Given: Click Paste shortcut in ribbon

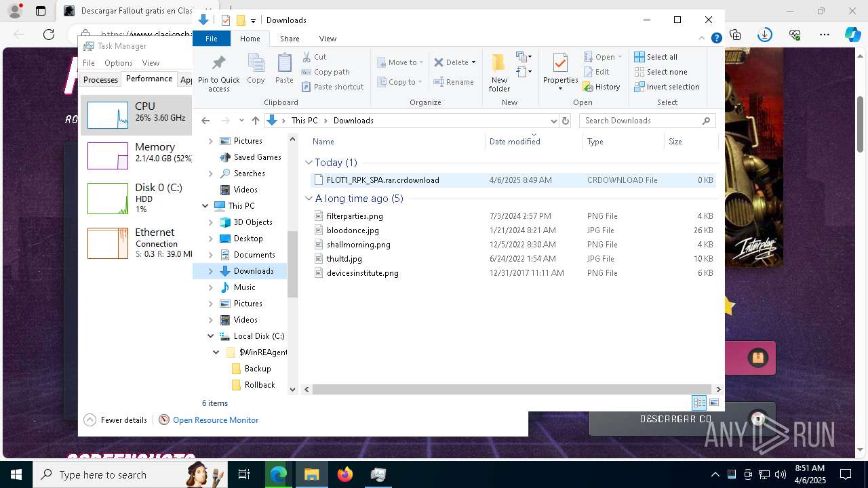Looking at the screenshot, I should tap(333, 87).
